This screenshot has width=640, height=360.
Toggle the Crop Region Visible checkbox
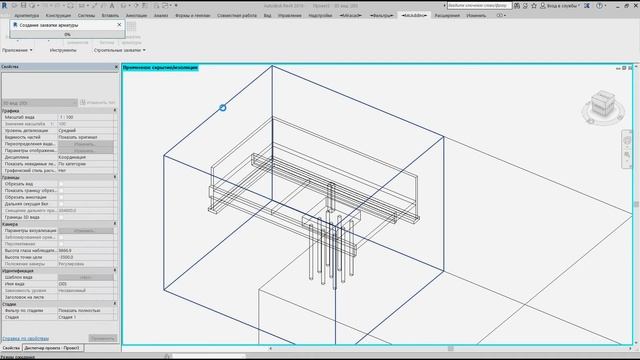click(x=61, y=190)
